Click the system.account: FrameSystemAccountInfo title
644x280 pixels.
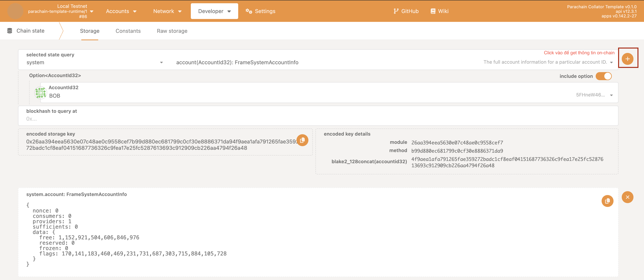click(x=77, y=194)
